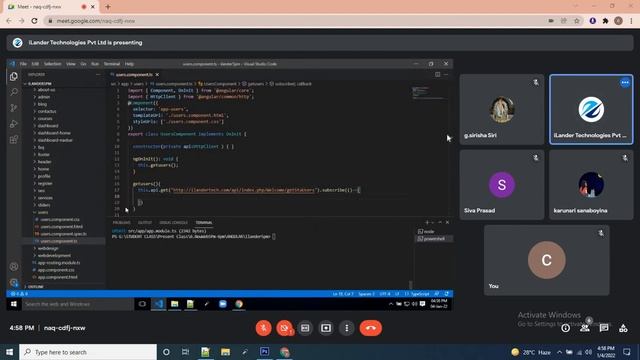Toggle captions button in Meet
The width and height of the screenshot is (640, 360).
(305, 328)
